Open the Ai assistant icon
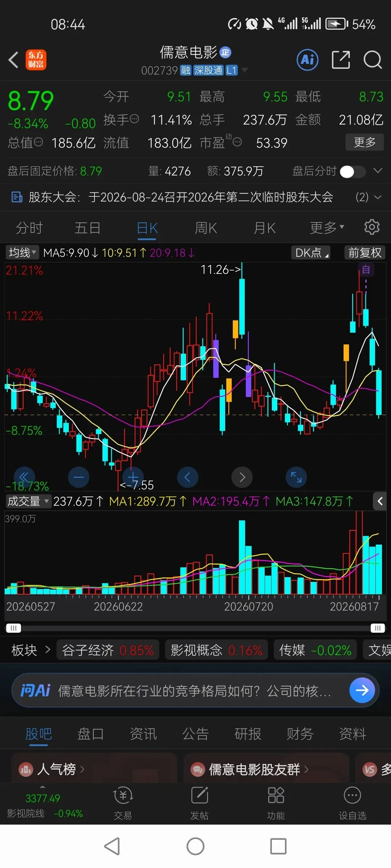Viewport: 391px width, 868px height. (x=307, y=60)
